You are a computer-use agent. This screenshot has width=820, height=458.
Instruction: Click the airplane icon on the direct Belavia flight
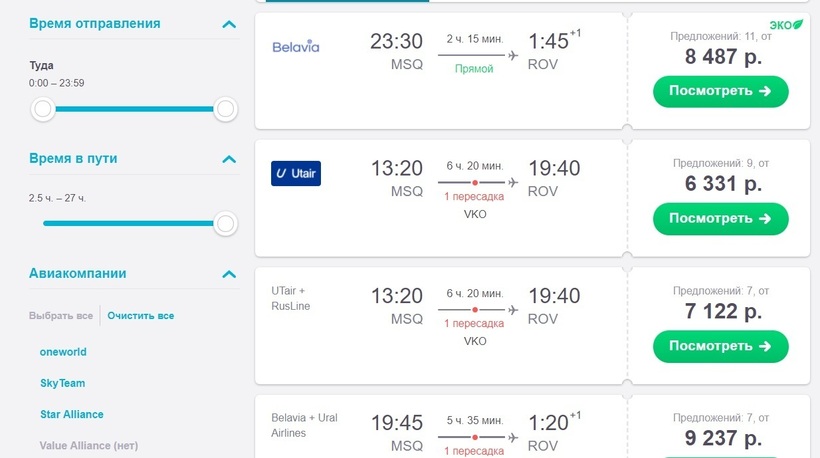pyautogui.click(x=513, y=55)
